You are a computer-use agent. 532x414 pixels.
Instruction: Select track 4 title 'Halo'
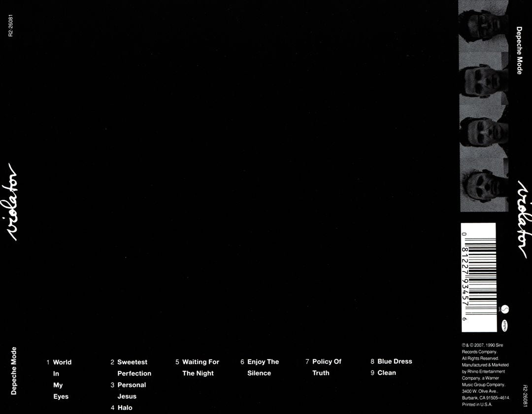(x=125, y=408)
